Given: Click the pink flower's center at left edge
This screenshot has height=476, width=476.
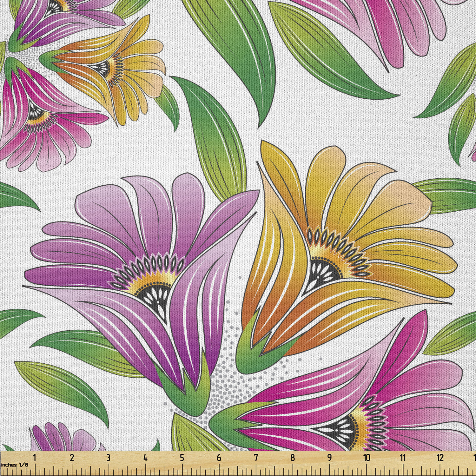Looking at the screenshot, I should tap(35, 113).
